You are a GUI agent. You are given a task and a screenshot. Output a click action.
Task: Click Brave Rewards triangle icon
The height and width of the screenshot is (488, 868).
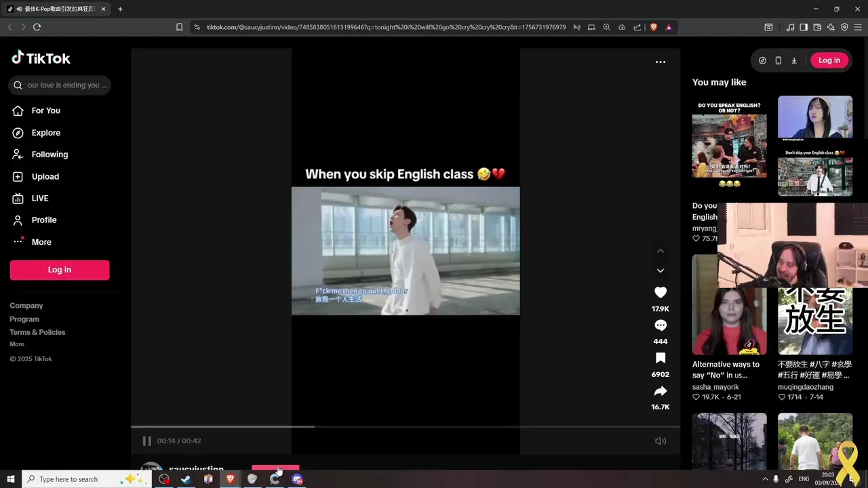(x=669, y=27)
